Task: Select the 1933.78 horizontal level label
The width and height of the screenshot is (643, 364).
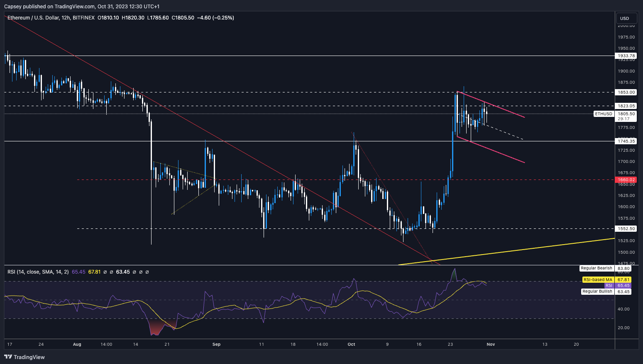Action: [x=626, y=56]
